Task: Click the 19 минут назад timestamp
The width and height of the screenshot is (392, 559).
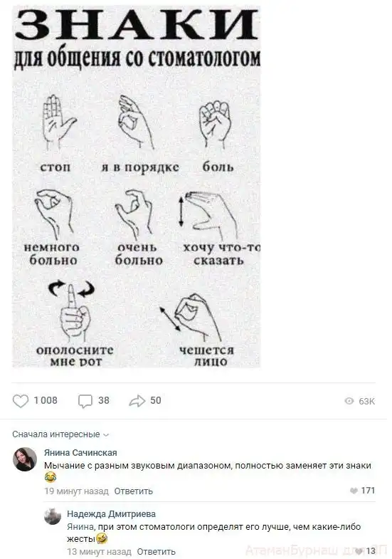Action: tap(76, 491)
